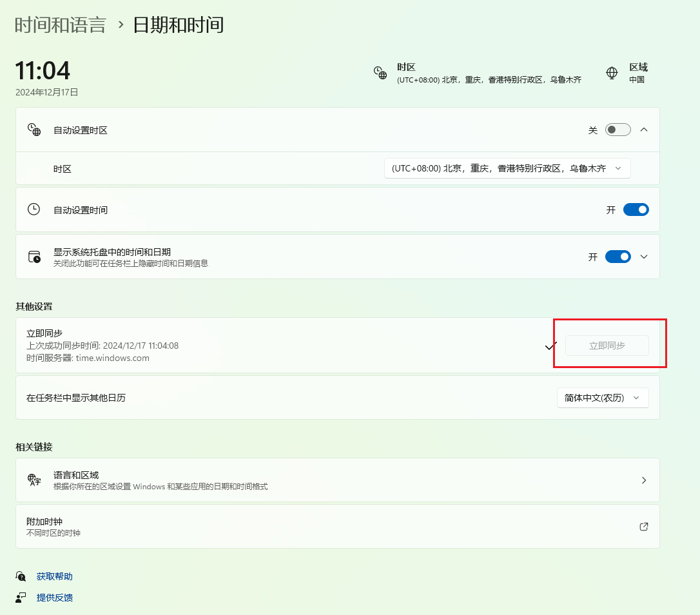Click the auto time zone icon
Screen dimensions: 700x615
coord(34,130)
